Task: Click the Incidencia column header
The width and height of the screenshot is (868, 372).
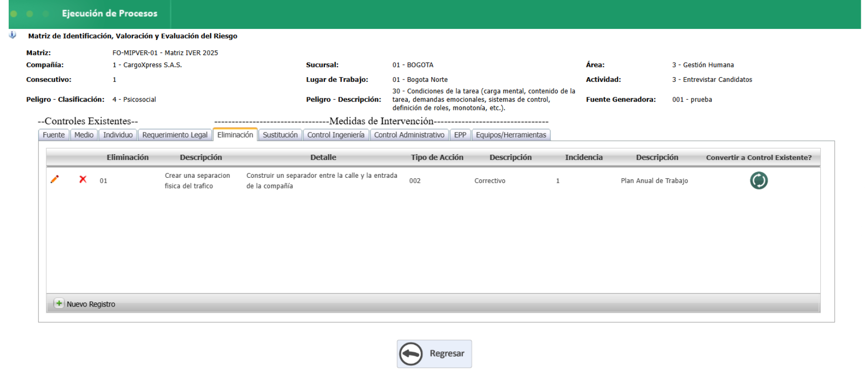Action: coord(584,158)
